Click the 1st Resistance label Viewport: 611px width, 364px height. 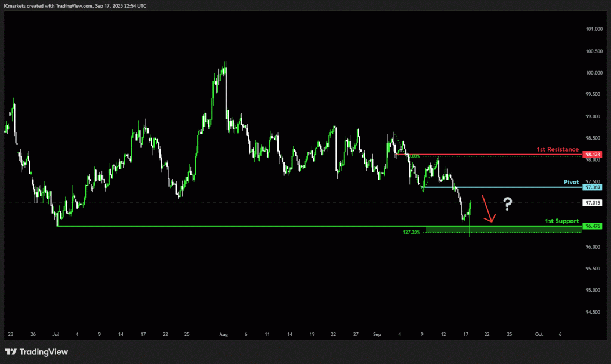[x=558, y=149]
